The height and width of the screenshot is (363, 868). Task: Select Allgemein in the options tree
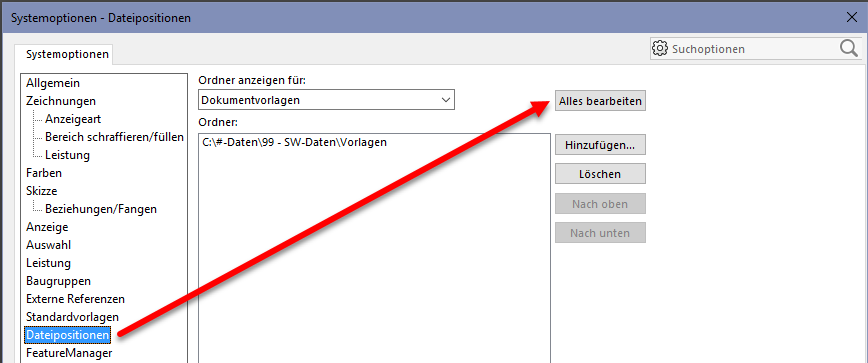pos(53,83)
